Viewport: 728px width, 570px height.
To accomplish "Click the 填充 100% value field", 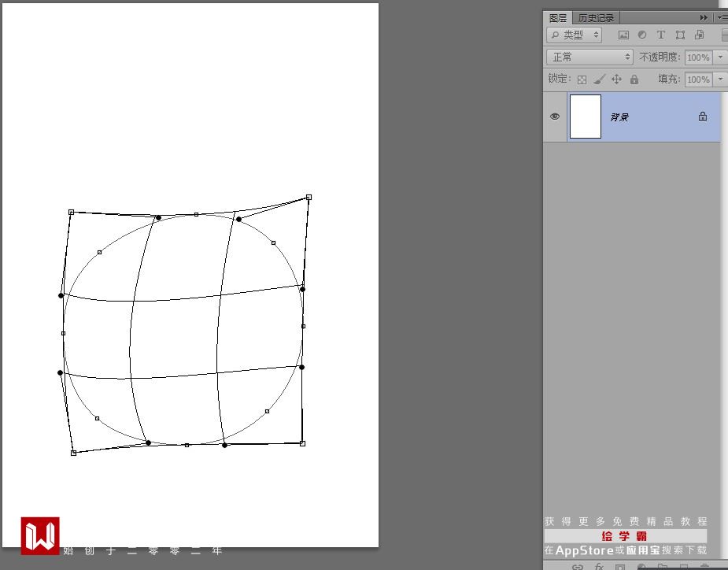I will coord(698,80).
